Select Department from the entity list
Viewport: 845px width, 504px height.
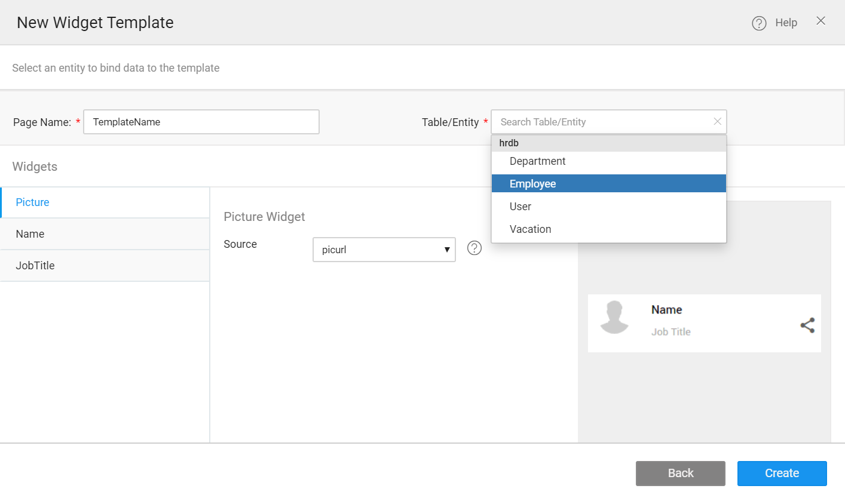click(537, 161)
